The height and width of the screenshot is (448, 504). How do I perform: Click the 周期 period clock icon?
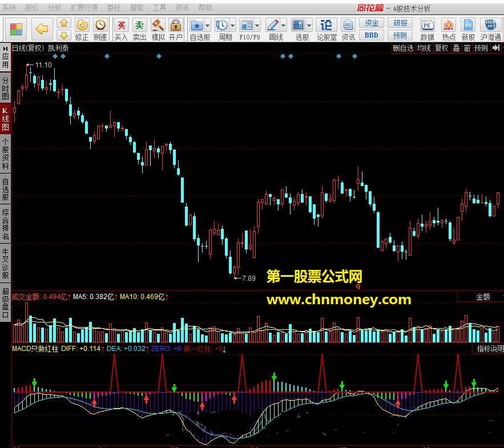click(222, 25)
